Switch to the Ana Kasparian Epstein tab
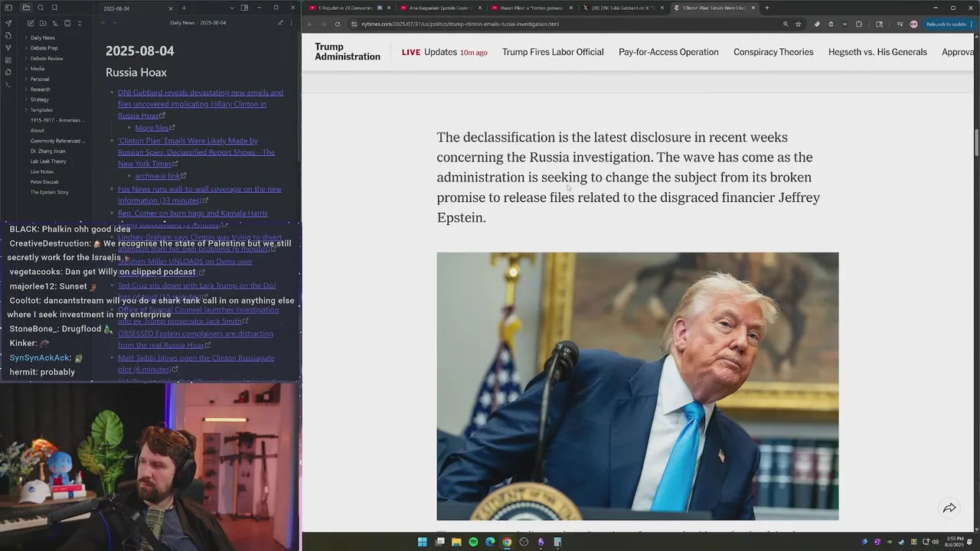The height and width of the screenshot is (551, 980). point(439,8)
